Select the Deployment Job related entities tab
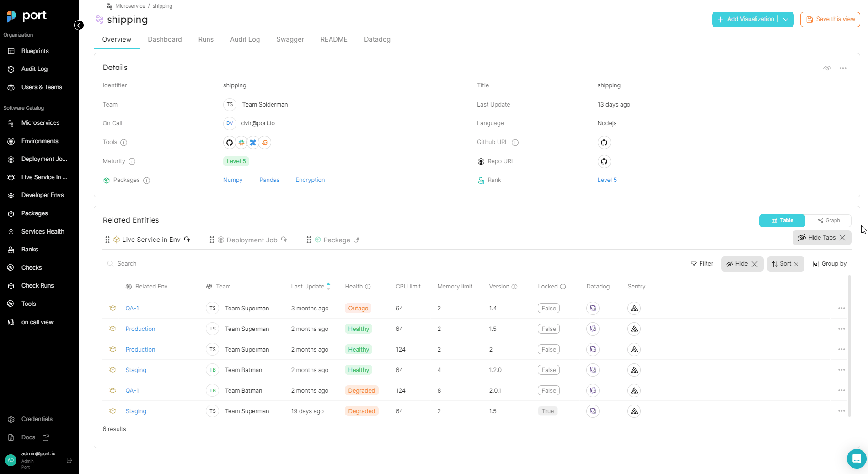This screenshot has width=868, height=474. (252, 240)
